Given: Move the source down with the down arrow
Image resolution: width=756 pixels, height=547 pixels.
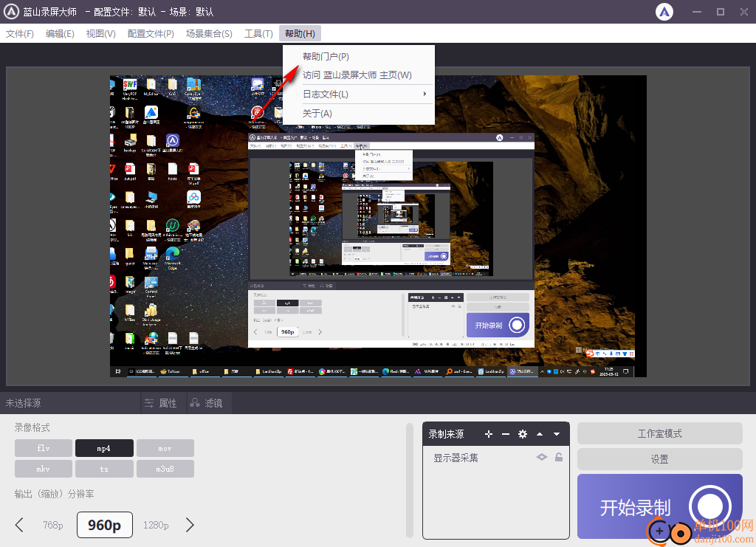Looking at the screenshot, I should tap(557, 434).
